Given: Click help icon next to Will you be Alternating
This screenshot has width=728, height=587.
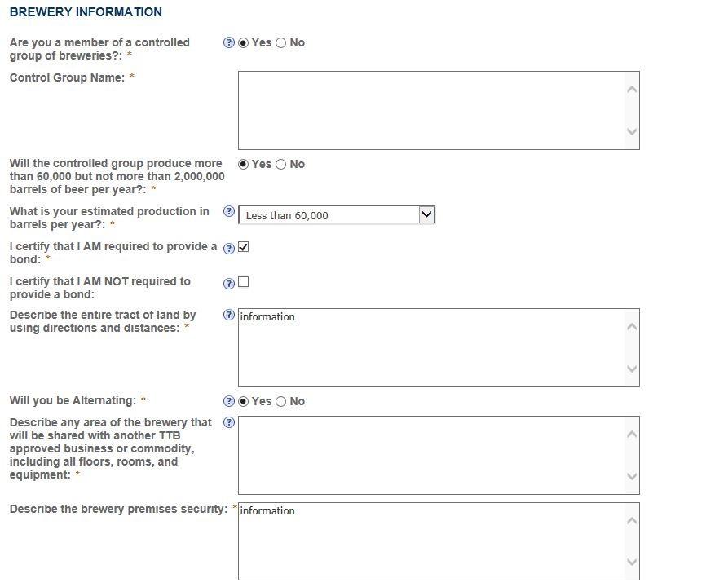Looking at the screenshot, I should click(228, 401).
